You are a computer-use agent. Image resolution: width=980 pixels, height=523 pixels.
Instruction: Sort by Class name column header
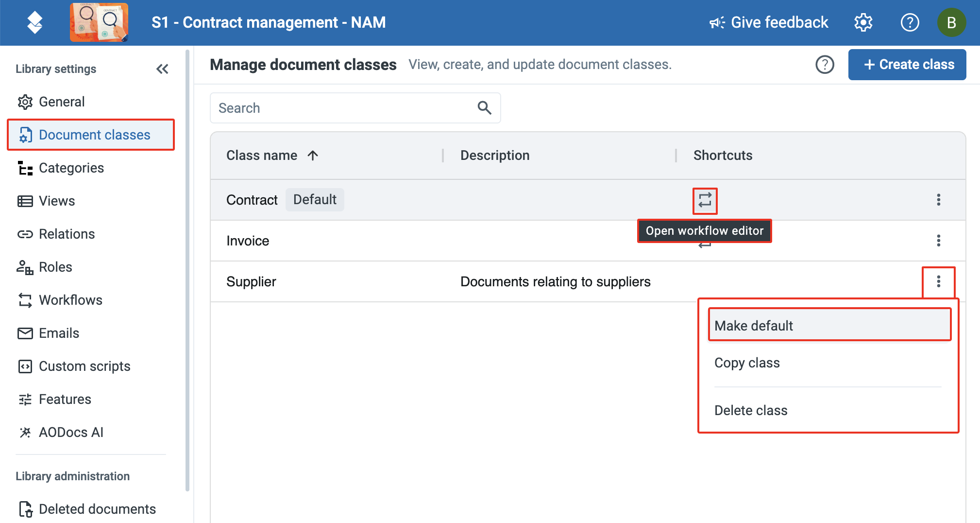pyautogui.click(x=262, y=156)
